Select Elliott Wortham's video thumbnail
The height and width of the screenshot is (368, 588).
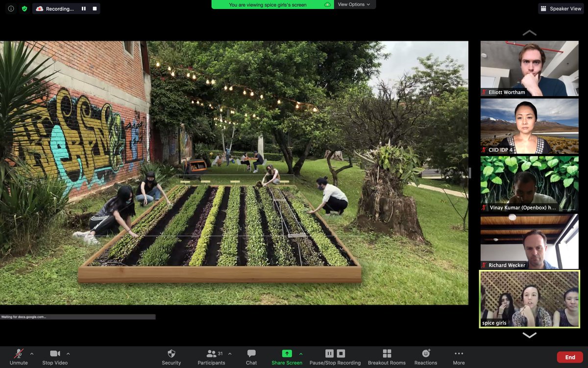tap(529, 68)
